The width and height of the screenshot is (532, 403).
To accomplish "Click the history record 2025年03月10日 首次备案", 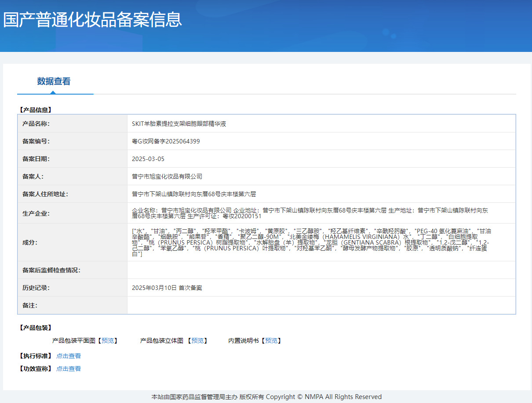I will (x=167, y=288).
